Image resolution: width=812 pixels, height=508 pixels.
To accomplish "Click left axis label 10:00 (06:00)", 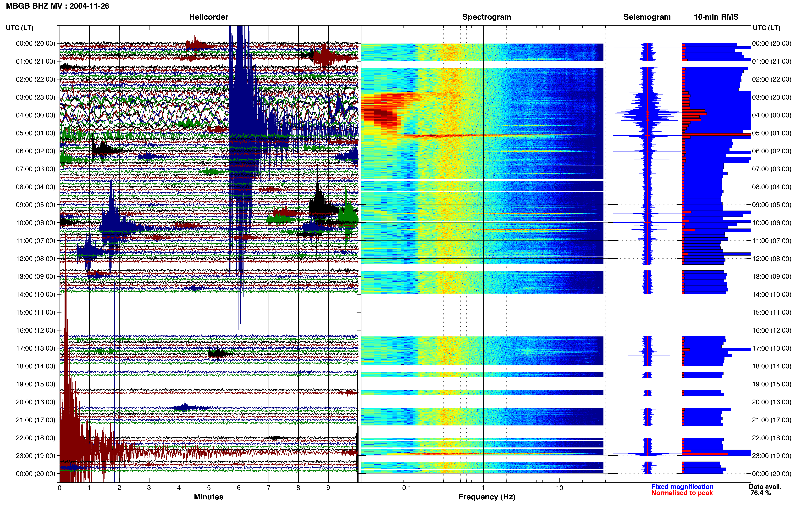I will [x=36, y=223].
